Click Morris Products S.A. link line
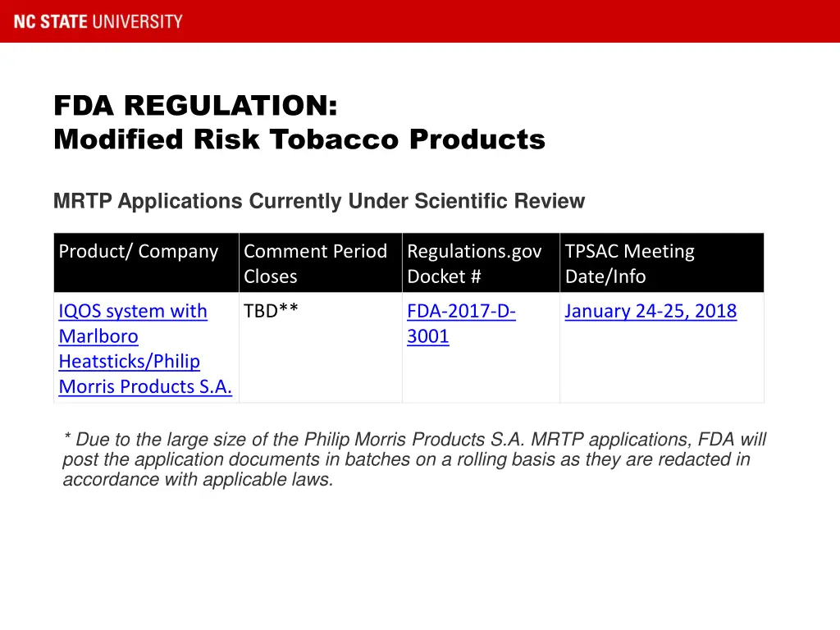840x630 pixels. click(x=145, y=387)
